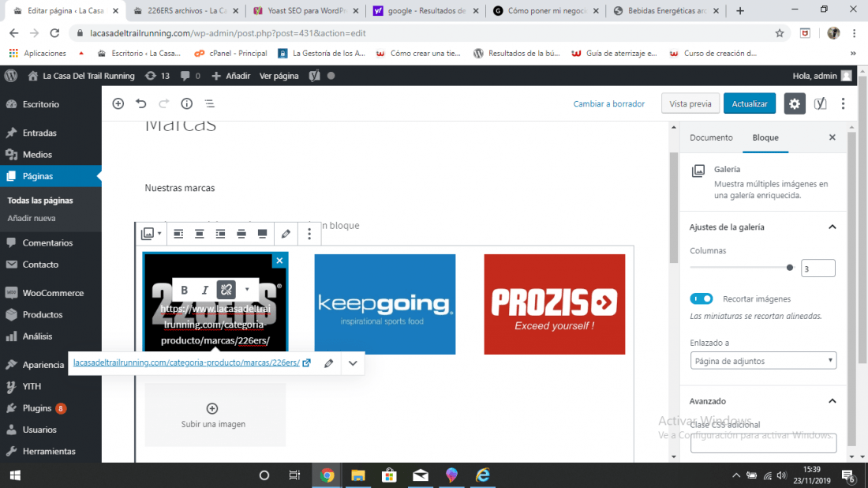The image size is (868, 488).
Task: Open gallery block more options
Action: (x=309, y=234)
